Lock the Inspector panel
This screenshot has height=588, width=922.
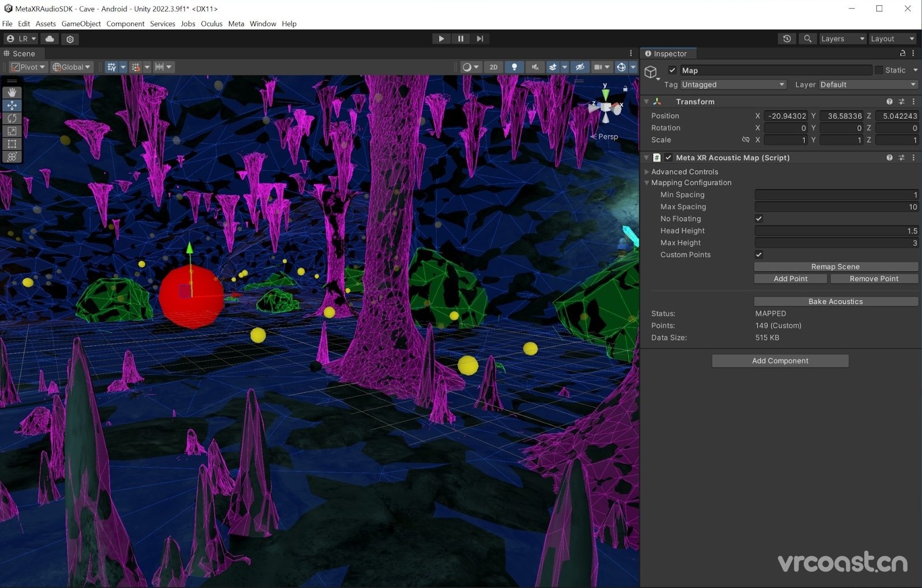(902, 53)
